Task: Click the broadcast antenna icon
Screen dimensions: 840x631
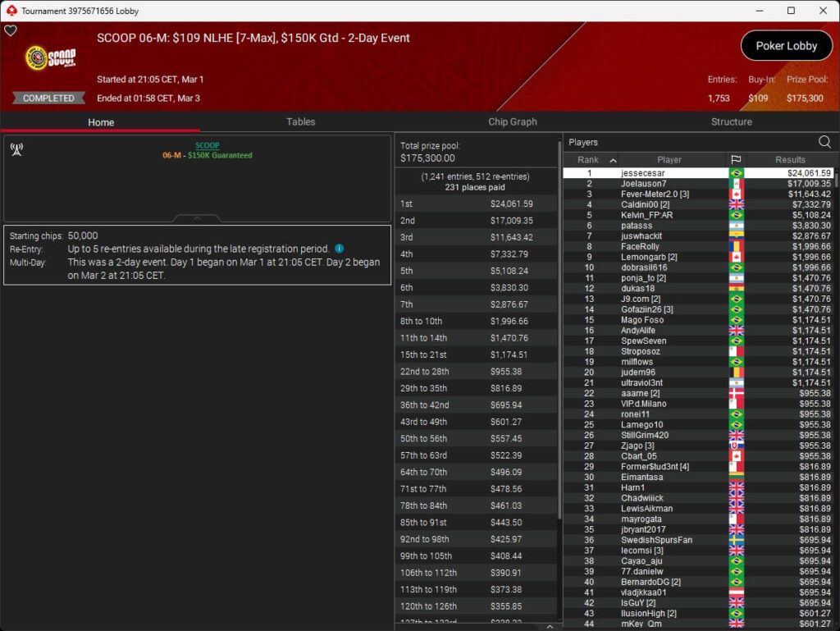Action: pos(16,149)
